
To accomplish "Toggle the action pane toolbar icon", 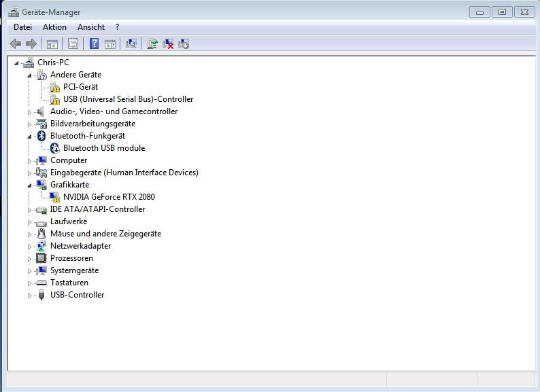I will (x=110, y=44).
